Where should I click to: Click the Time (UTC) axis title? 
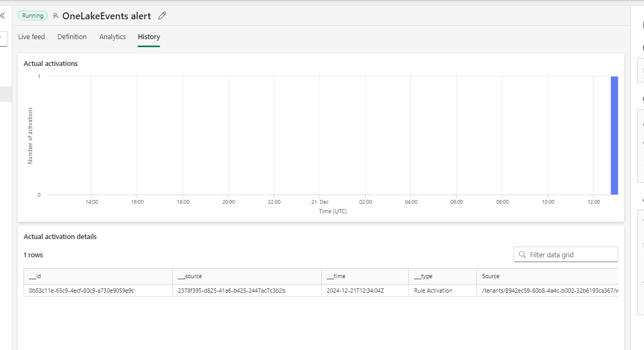[333, 211]
